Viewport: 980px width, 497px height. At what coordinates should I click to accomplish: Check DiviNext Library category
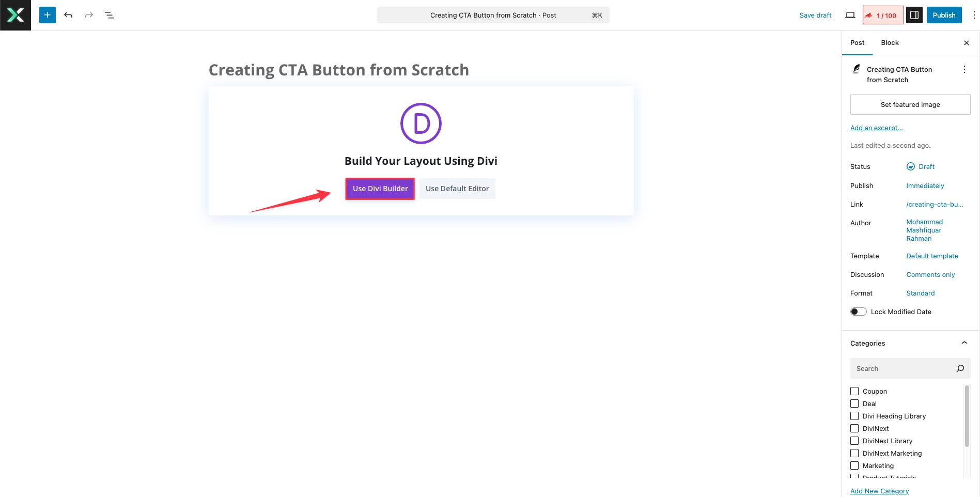[x=854, y=441]
